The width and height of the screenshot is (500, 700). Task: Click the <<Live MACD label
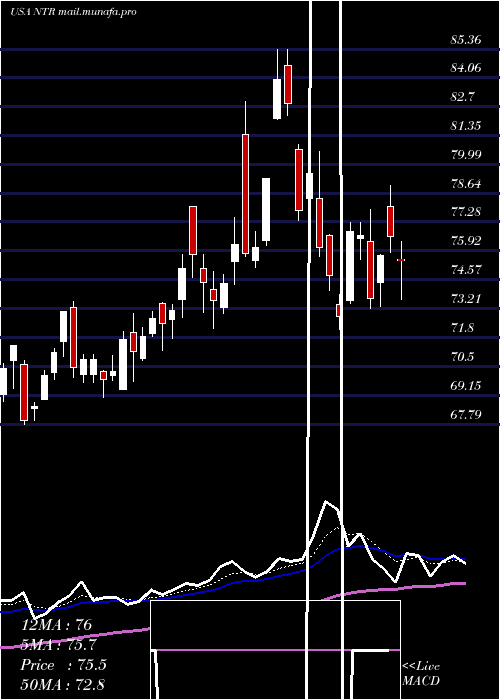(421, 674)
